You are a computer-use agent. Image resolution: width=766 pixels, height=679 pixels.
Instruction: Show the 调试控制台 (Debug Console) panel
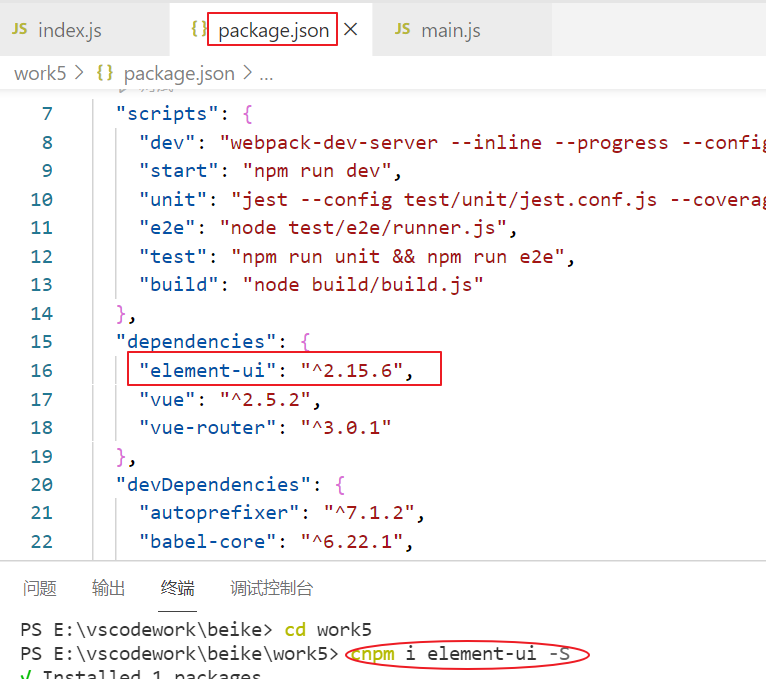[x=271, y=588]
